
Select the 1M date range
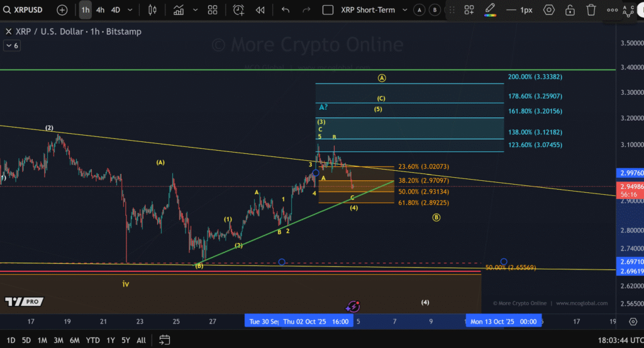42,340
